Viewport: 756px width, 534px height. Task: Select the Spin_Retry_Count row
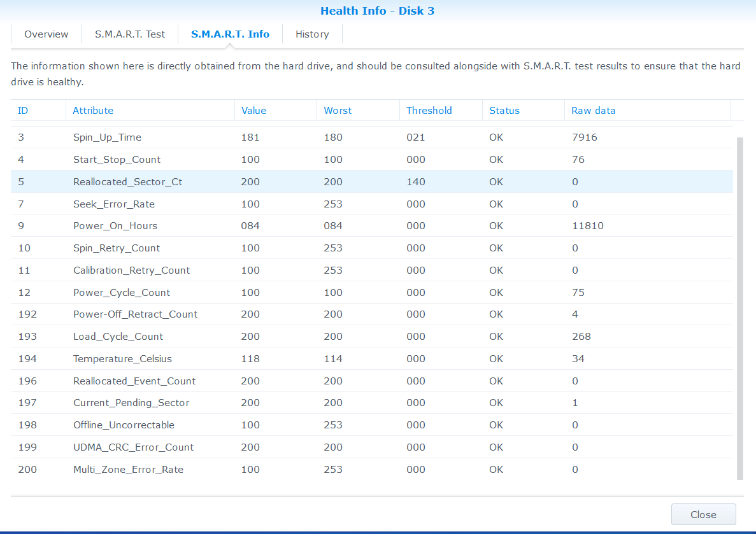[x=372, y=248]
